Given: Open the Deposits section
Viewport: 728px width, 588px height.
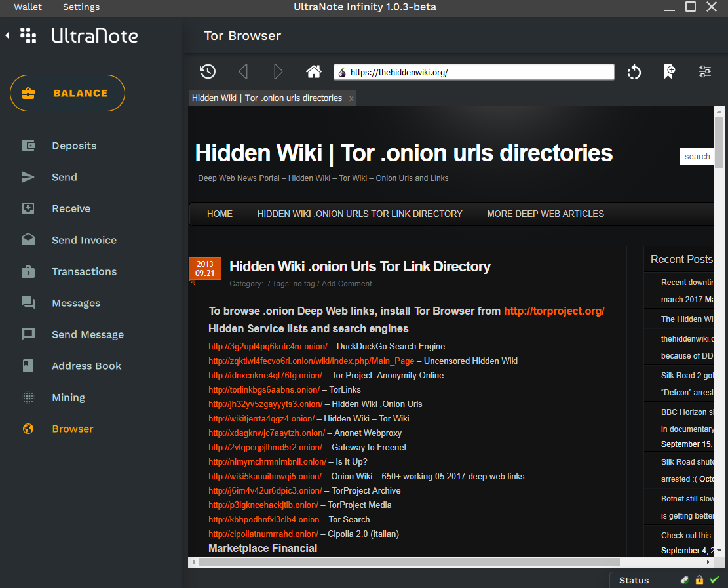Looking at the screenshot, I should tap(74, 146).
